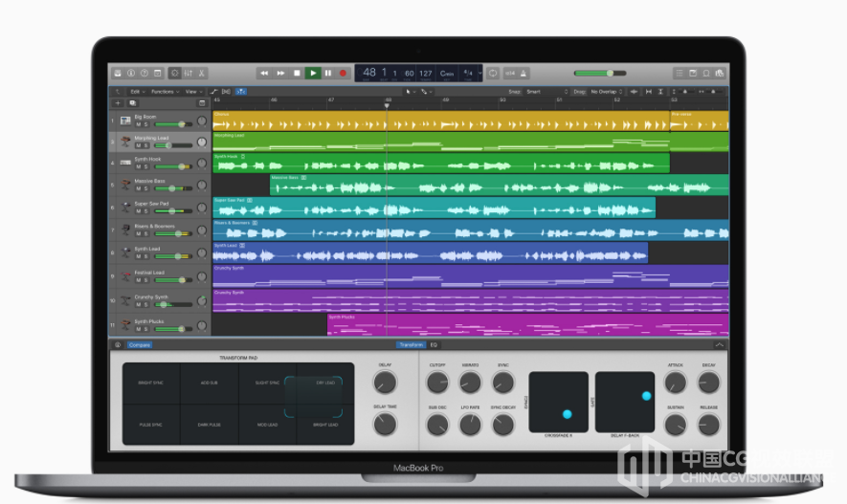Show the Toolbar icon in control bar
This screenshot has width=847, height=504.
pyautogui.click(x=158, y=74)
